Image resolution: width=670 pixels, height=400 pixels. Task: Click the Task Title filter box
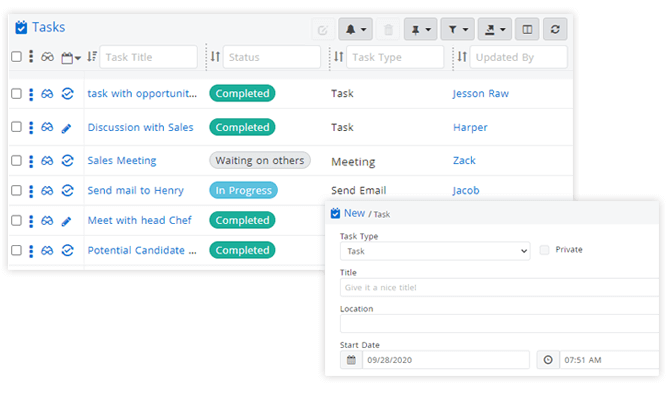[x=148, y=57]
